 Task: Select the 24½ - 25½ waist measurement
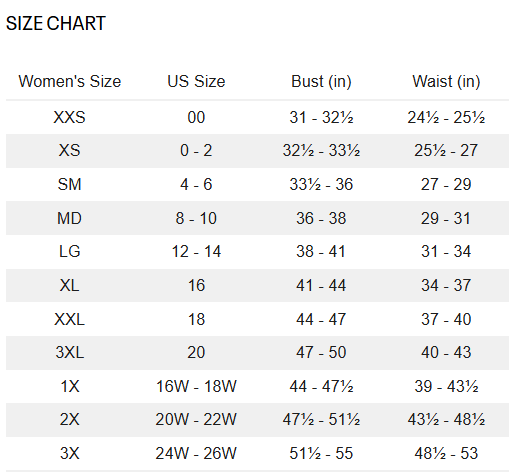click(x=446, y=117)
